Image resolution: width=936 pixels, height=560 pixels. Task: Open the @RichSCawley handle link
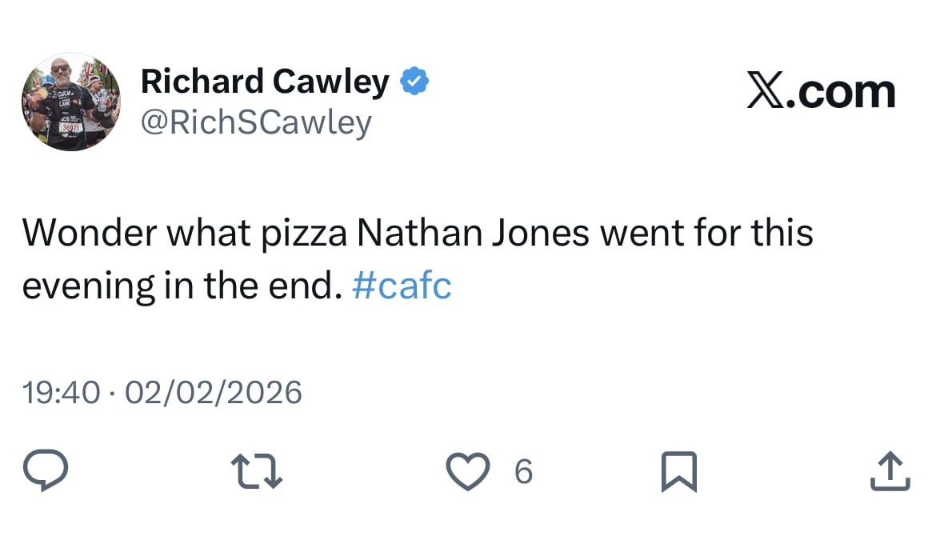click(256, 122)
